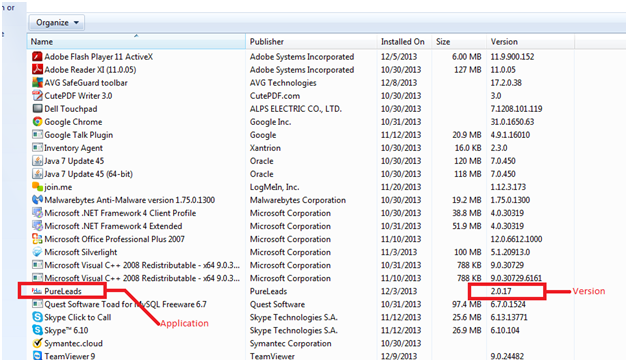The image size is (628, 362).
Task: Sort by the Publisher column header
Action: point(311,42)
